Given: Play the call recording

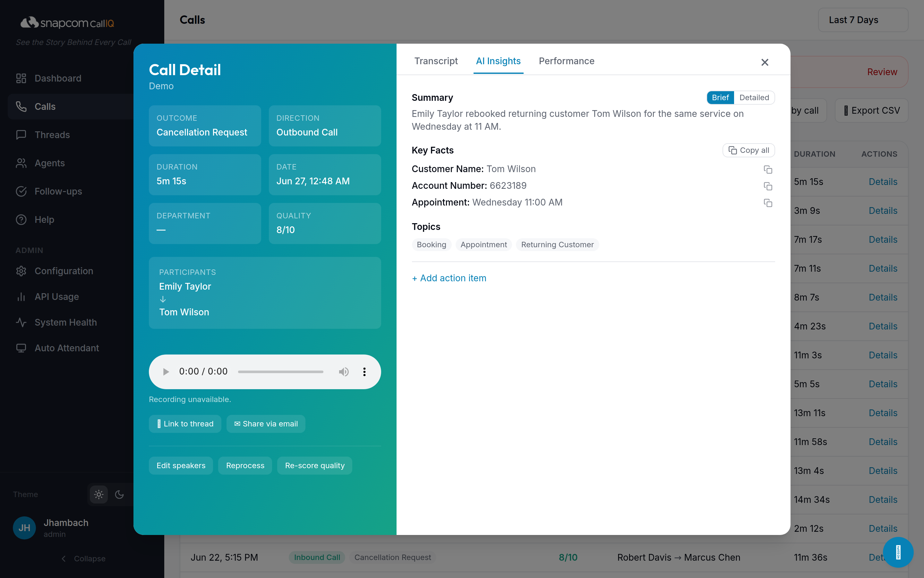Looking at the screenshot, I should (x=166, y=372).
